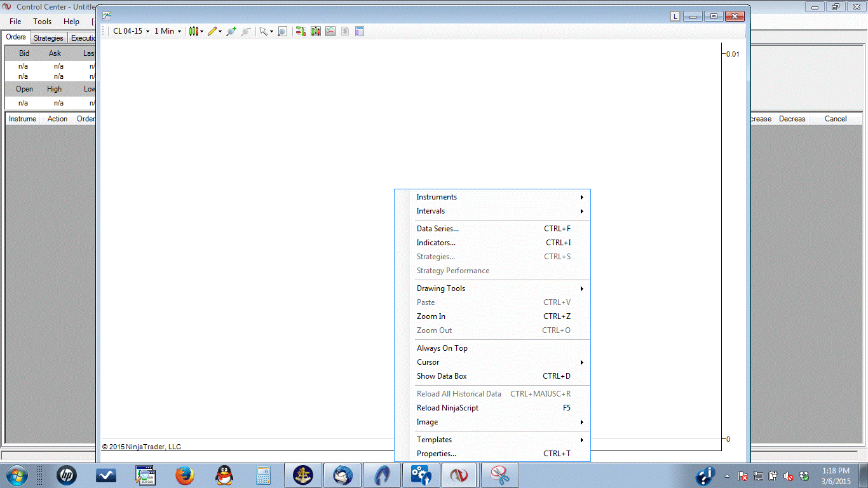The width and height of the screenshot is (868, 488).
Task: Click the blue chart-line taskbar icon
Action: 105,475
